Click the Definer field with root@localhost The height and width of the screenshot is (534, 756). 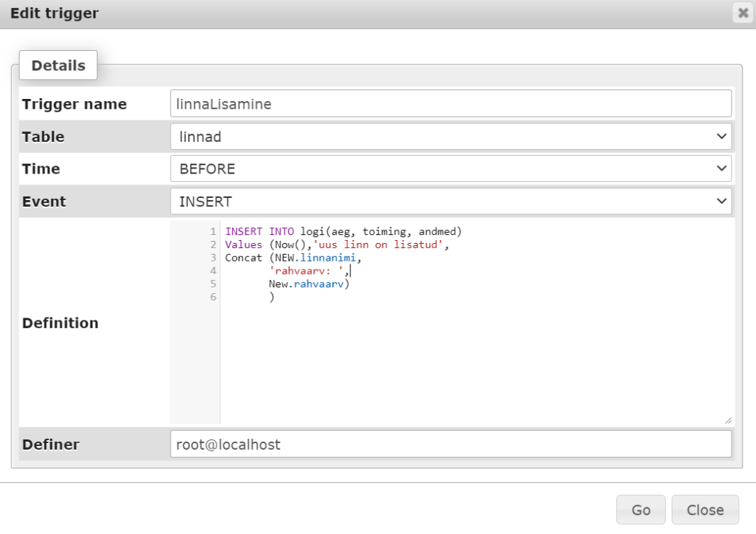451,445
